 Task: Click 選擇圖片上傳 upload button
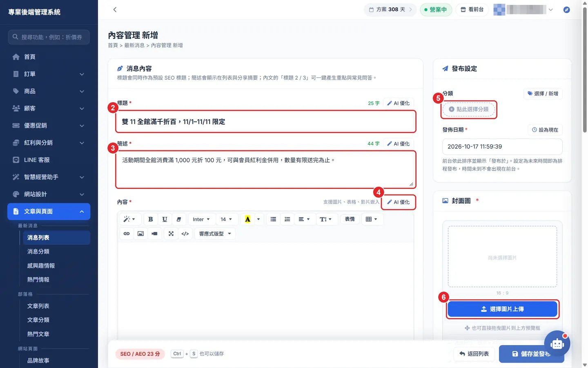point(502,309)
